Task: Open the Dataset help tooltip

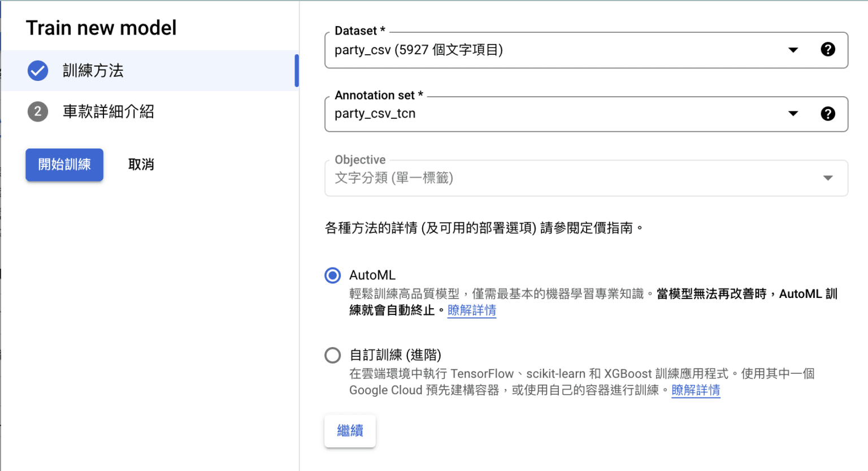Action: coord(828,49)
